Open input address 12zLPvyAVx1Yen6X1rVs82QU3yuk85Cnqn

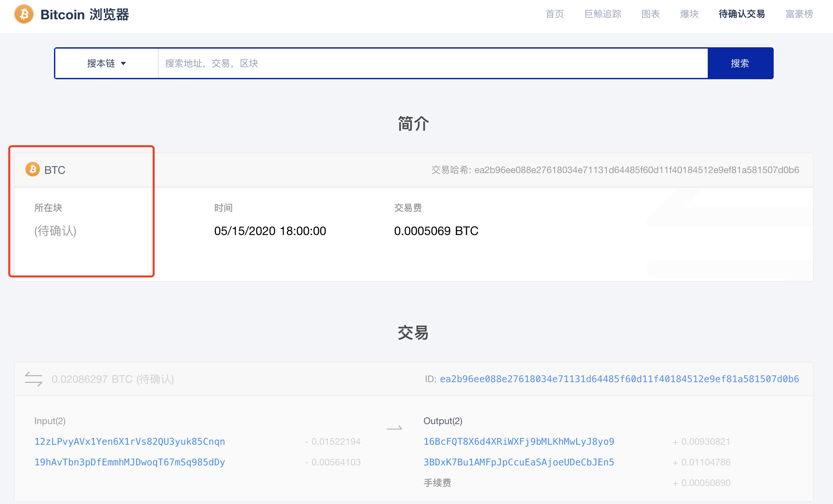pos(130,441)
